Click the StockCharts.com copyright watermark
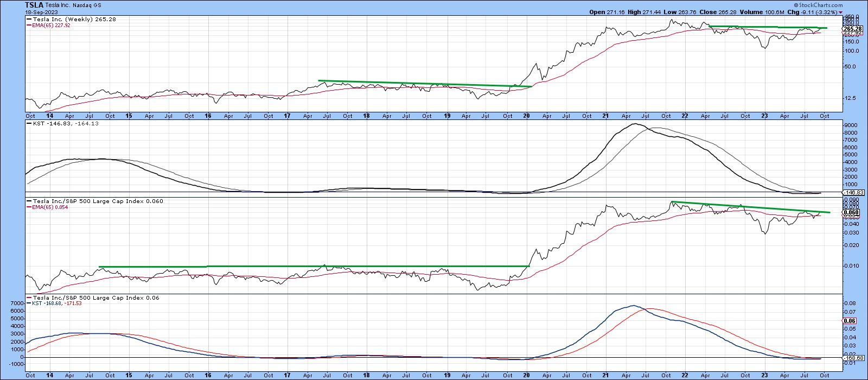This screenshot has height=380, width=868. tap(848, 3)
